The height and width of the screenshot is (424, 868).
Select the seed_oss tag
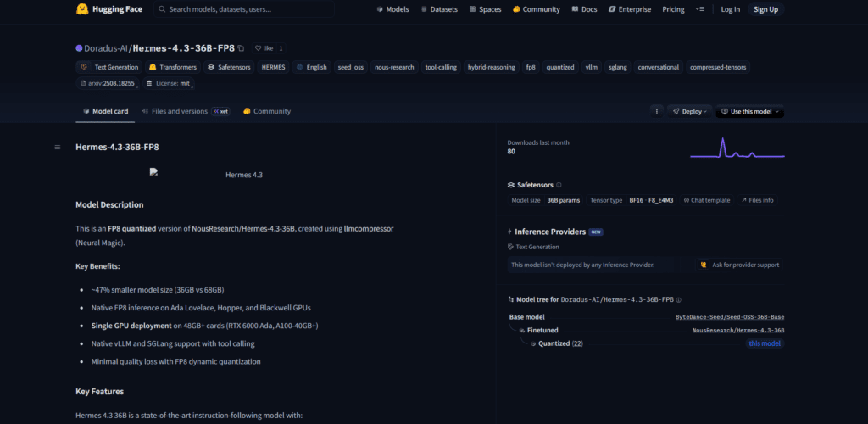(350, 67)
